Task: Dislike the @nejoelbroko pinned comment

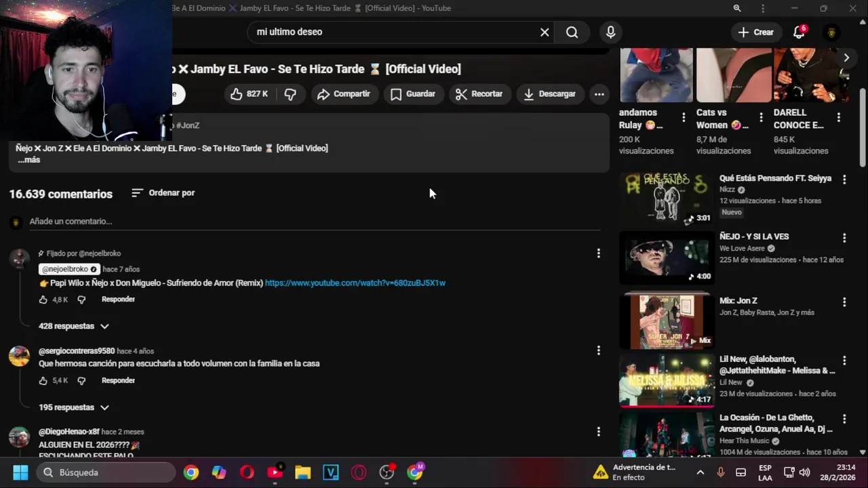Action: 81,300
